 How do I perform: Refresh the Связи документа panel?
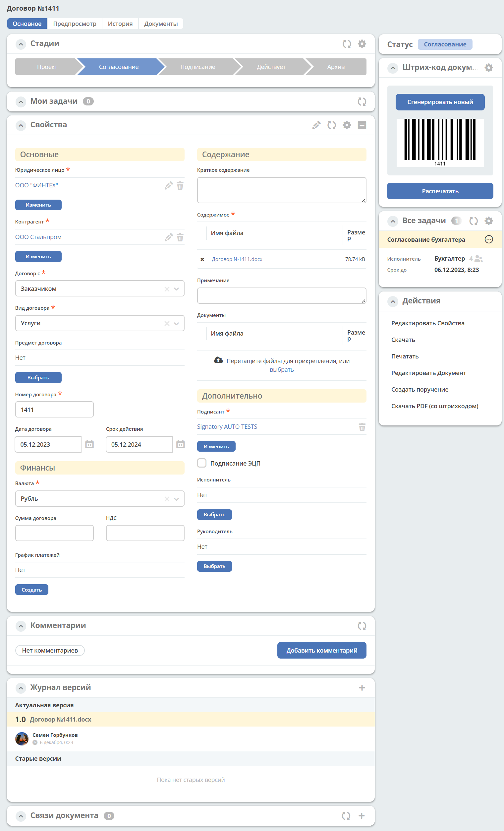coord(346,816)
